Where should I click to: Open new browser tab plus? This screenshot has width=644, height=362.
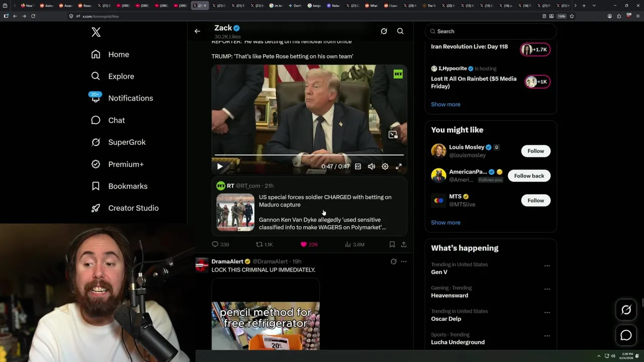tap(584, 6)
